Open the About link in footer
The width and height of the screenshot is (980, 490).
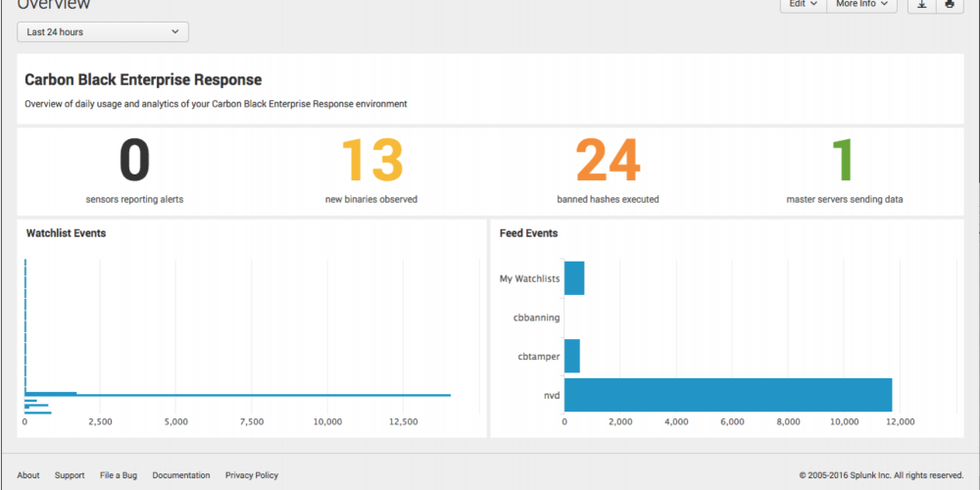(x=28, y=475)
